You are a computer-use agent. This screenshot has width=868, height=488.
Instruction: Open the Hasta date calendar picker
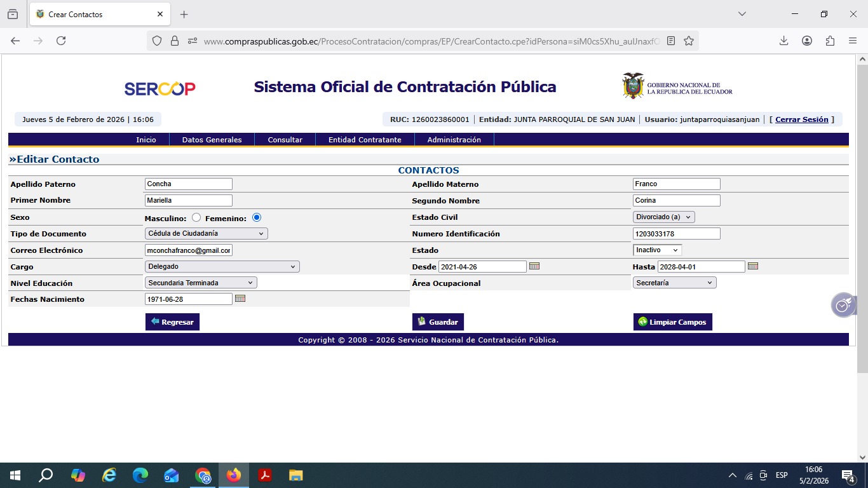click(753, 266)
